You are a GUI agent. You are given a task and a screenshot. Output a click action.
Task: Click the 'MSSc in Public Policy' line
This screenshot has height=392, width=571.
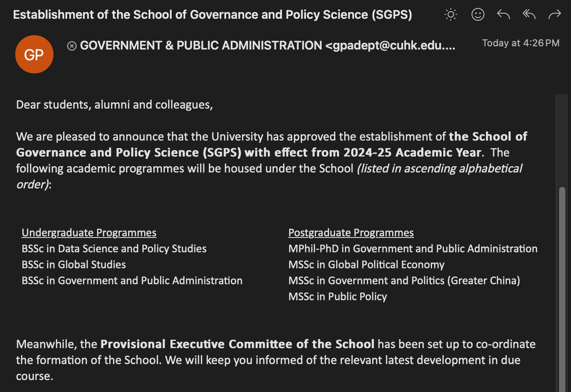pos(338,297)
